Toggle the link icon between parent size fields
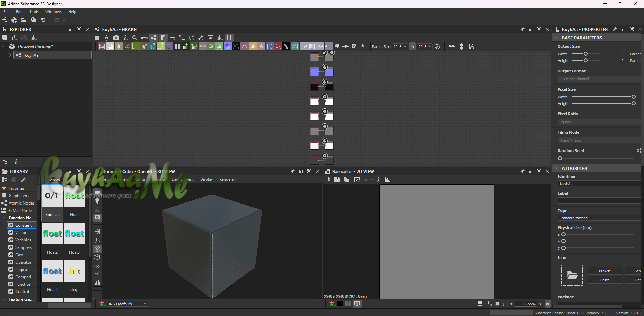The width and height of the screenshot is (644, 316). tap(412, 46)
